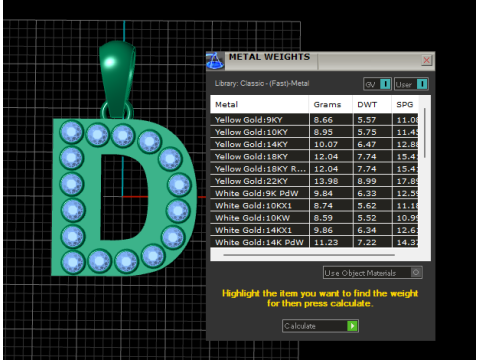The width and height of the screenshot is (480, 360).
Task: Select the White Gold:14KX1 row
Action: (314, 230)
